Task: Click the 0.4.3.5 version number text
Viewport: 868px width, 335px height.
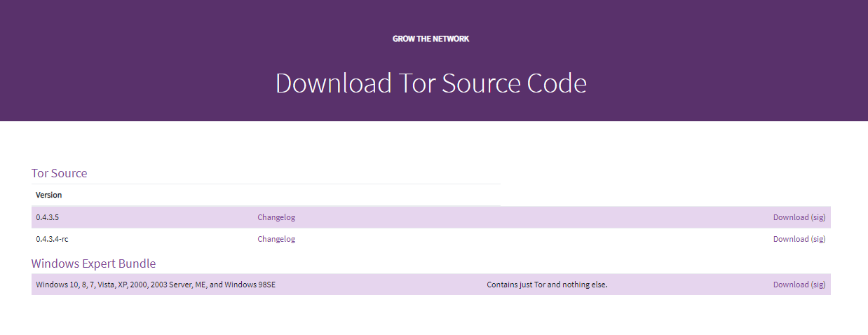Action: [48, 217]
